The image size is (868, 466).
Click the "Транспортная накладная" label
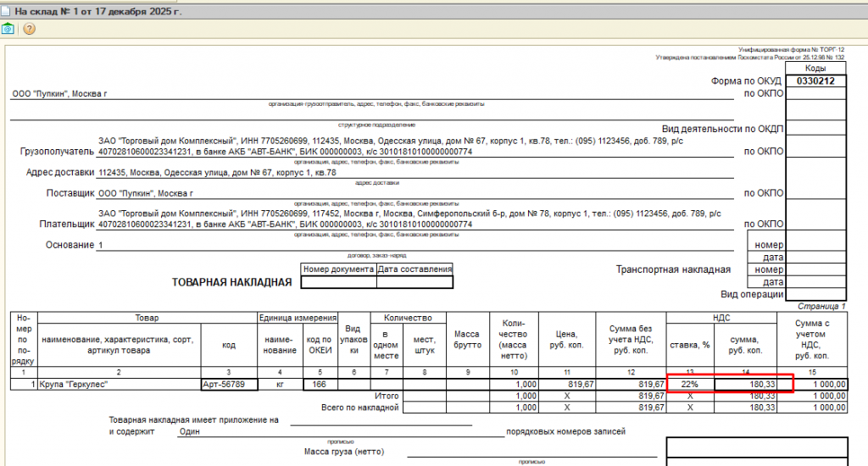(x=673, y=269)
